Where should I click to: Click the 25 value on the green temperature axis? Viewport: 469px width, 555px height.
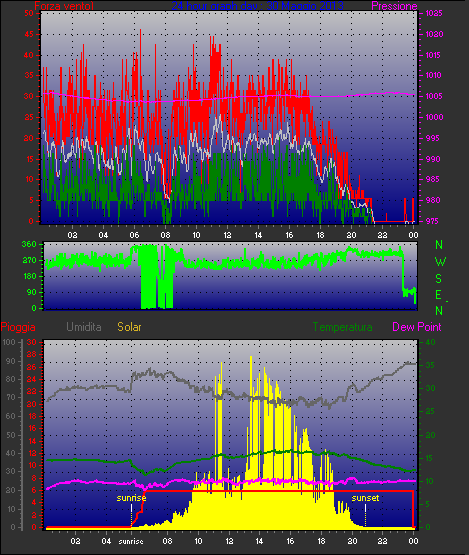[x=430, y=411]
